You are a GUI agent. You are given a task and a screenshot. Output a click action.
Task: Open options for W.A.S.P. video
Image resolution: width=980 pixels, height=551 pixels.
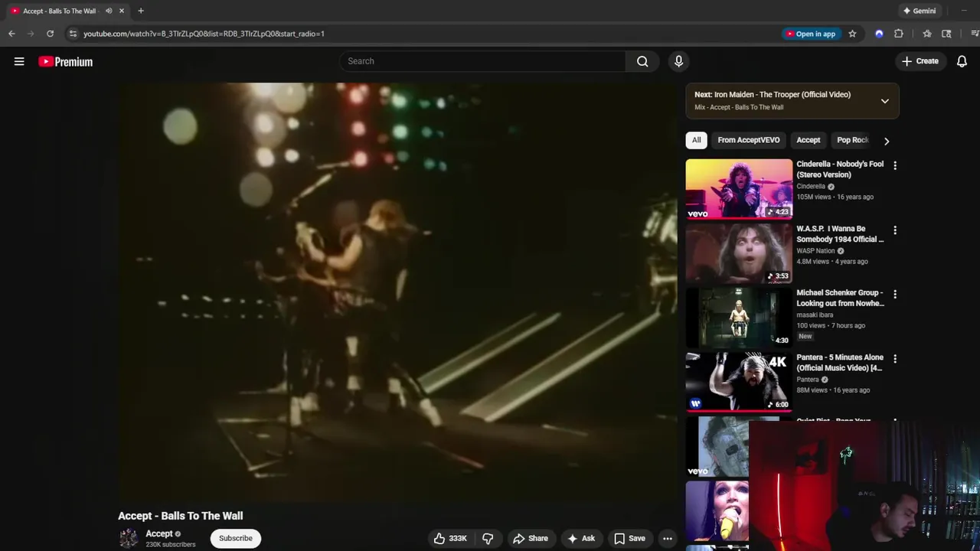tap(894, 230)
